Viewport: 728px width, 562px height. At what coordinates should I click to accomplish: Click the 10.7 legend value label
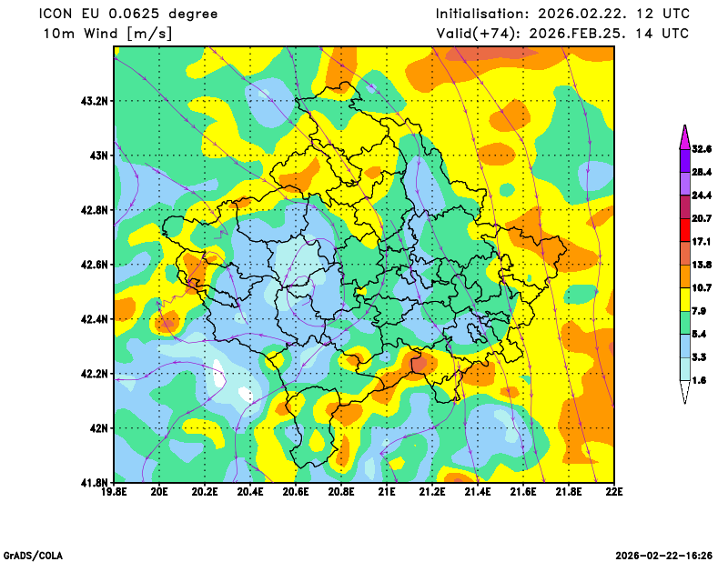coord(701,287)
